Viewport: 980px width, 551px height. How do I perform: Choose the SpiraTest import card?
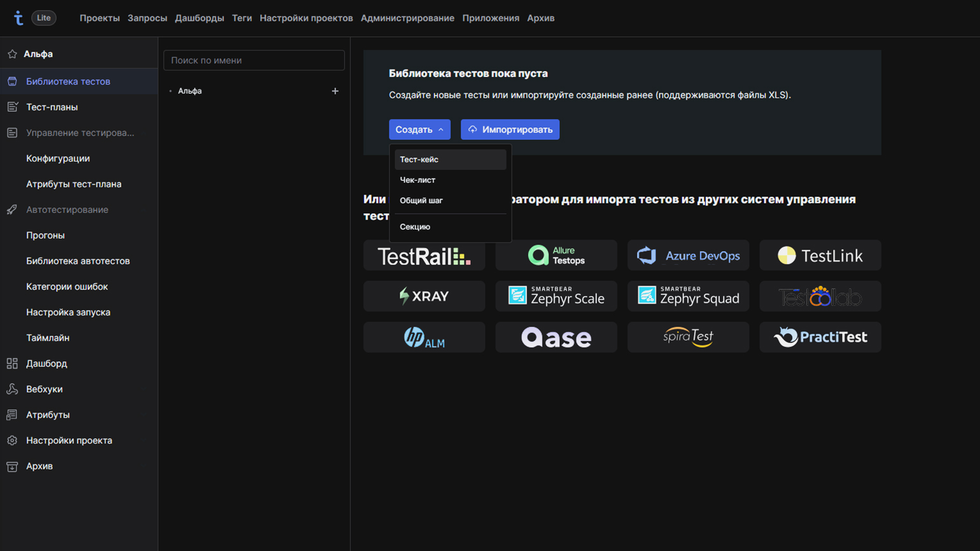coord(689,337)
